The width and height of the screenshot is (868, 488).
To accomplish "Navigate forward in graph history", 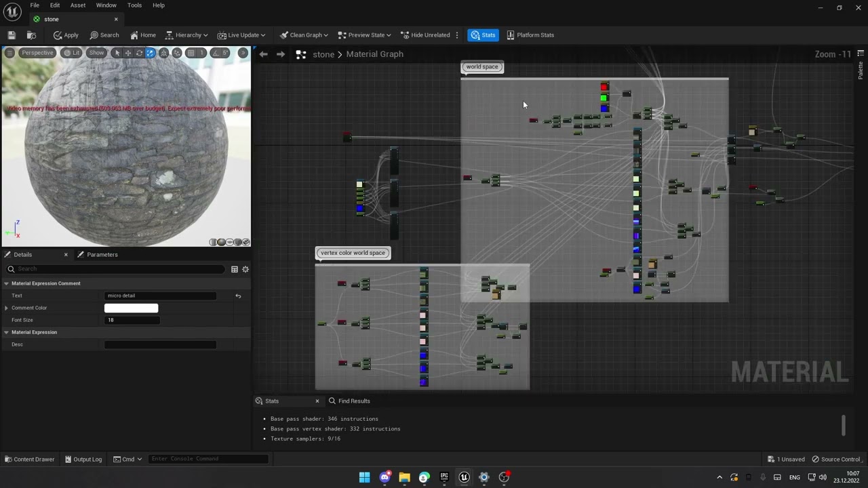I will click(281, 54).
